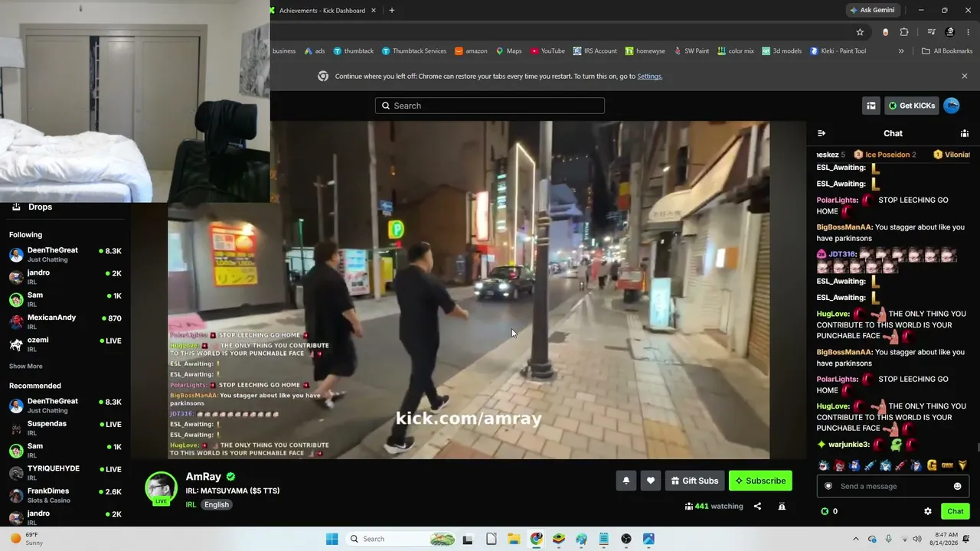Bookmark this page with the star icon
The image size is (980, 551).
[860, 32]
